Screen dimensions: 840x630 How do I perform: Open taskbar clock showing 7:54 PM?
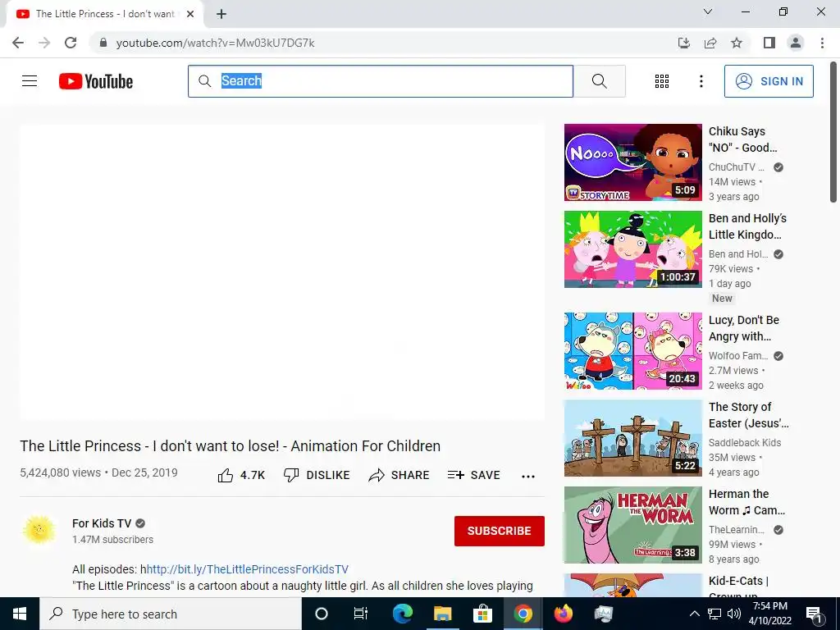pos(769,614)
